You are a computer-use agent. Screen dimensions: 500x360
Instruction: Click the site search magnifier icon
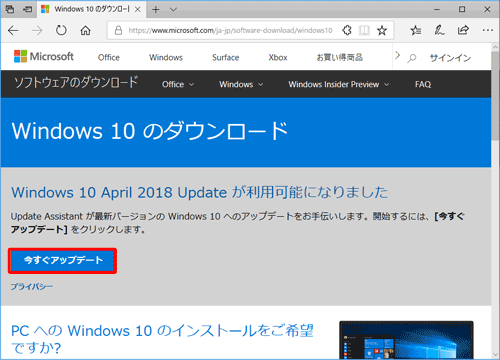pos(412,58)
